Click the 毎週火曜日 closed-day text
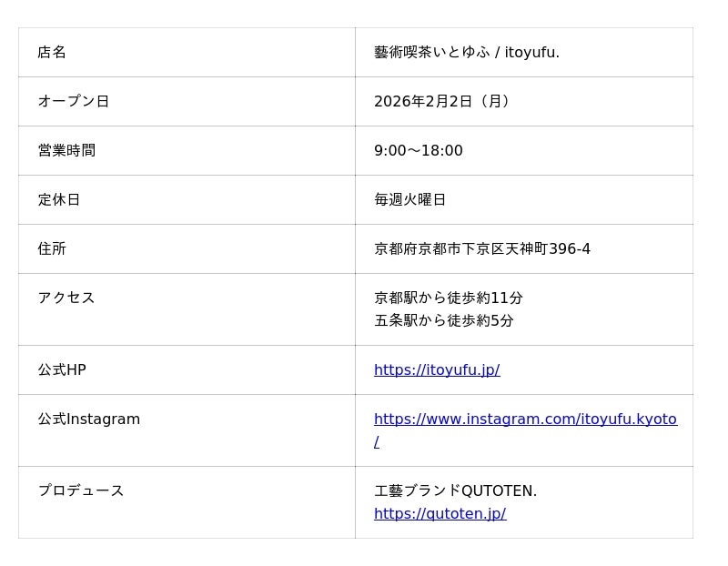Viewport: 728px width, 566px height. coord(410,200)
